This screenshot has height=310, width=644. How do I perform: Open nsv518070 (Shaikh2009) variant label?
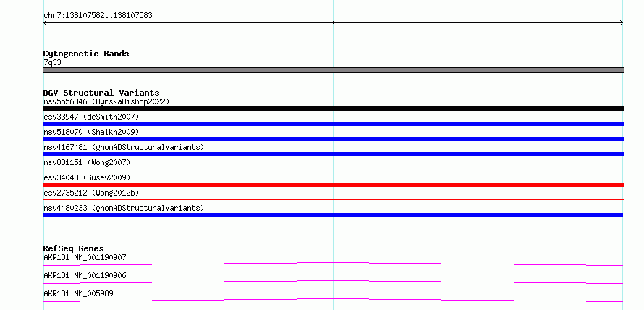tap(91, 132)
